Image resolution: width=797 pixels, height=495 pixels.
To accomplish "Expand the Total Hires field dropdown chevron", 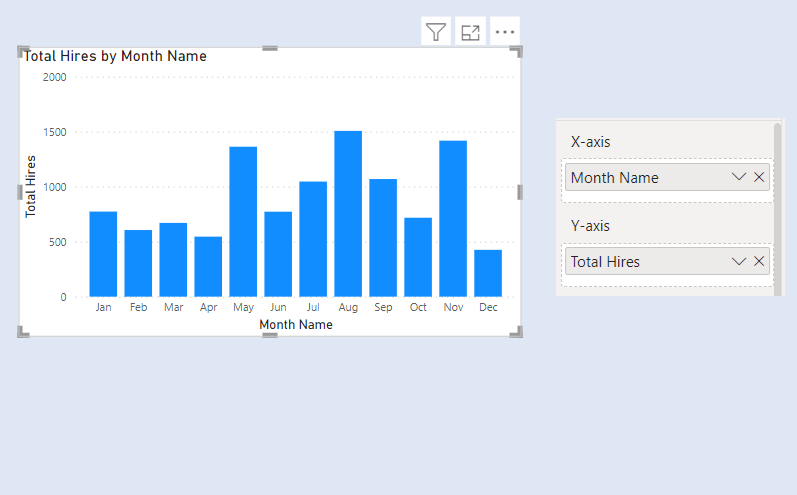I will (x=739, y=261).
